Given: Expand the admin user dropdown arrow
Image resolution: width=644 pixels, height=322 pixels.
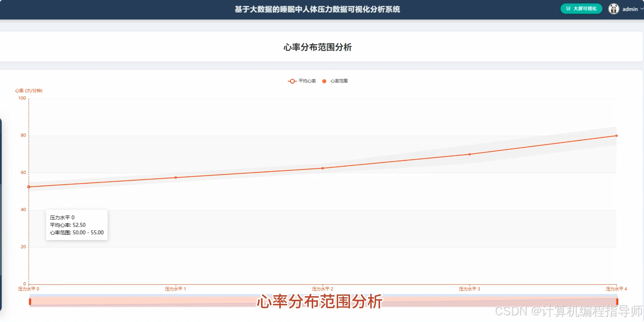Looking at the screenshot, I should (642, 9).
